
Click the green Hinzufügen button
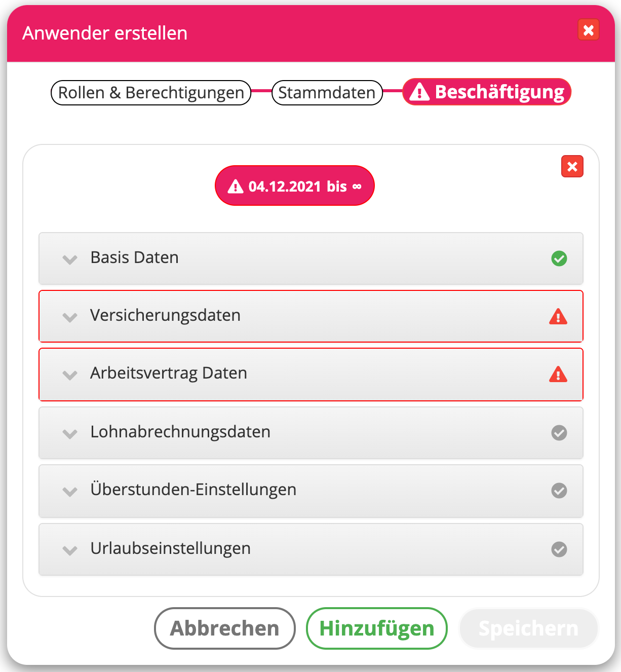pos(376,628)
